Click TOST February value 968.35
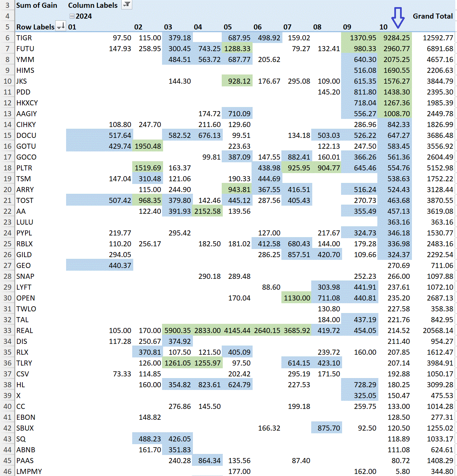457x476 pixels. [150, 201]
